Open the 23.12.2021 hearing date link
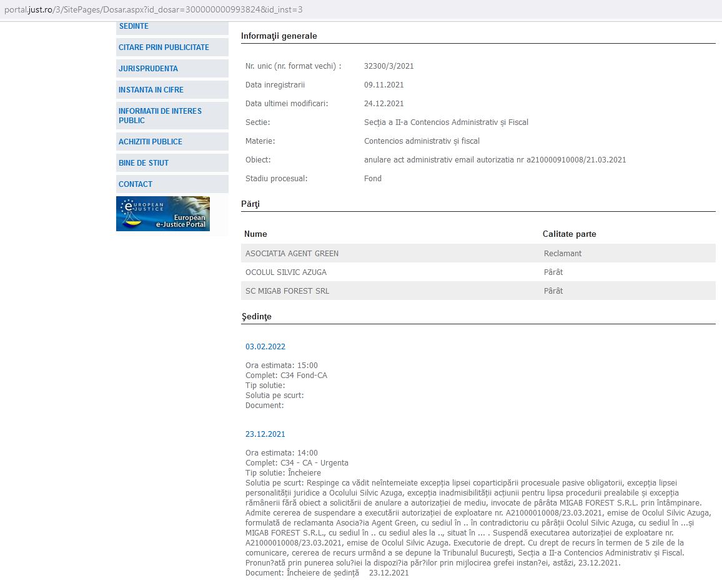 tap(265, 434)
